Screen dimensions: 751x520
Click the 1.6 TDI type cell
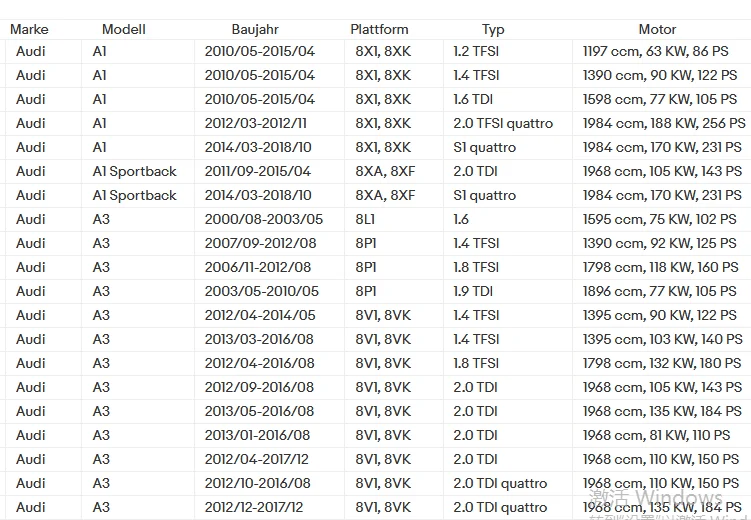click(508, 99)
